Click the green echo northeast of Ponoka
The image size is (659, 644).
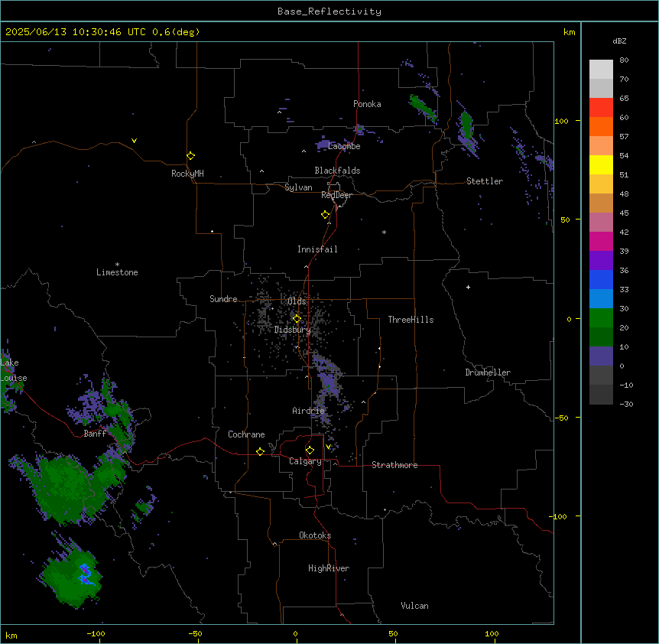pos(423,107)
